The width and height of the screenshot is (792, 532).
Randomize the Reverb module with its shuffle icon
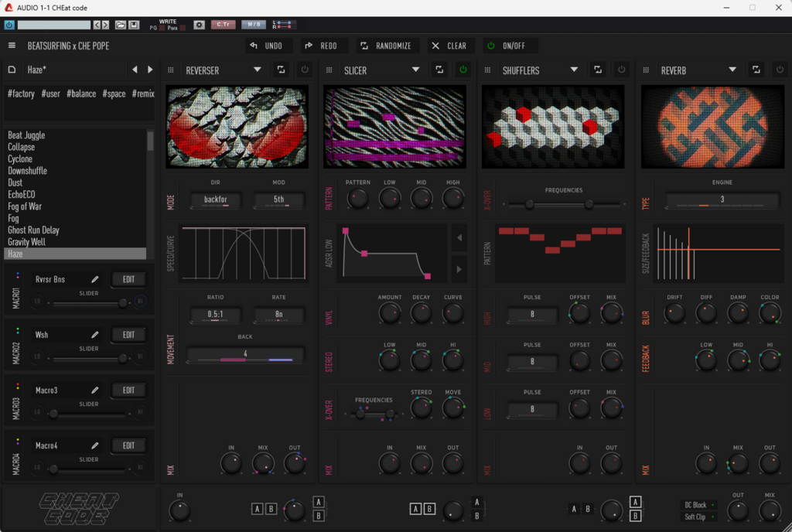tap(756, 70)
